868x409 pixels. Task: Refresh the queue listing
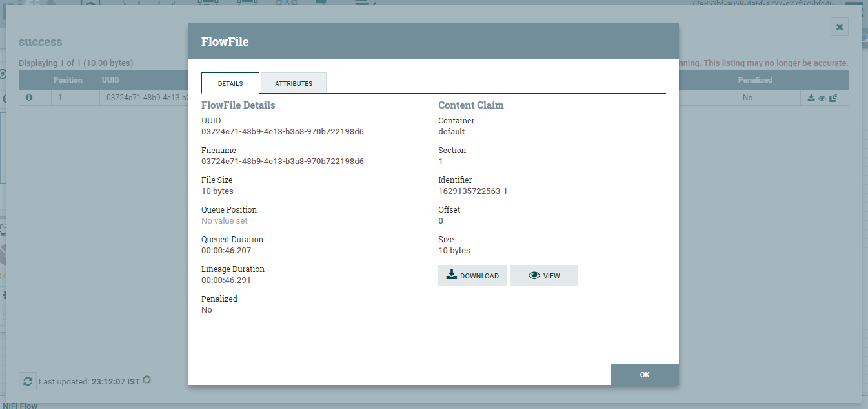pos(27,381)
